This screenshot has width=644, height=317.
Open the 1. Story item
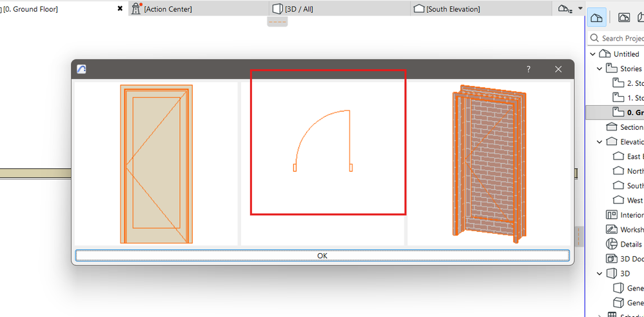coord(628,98)
